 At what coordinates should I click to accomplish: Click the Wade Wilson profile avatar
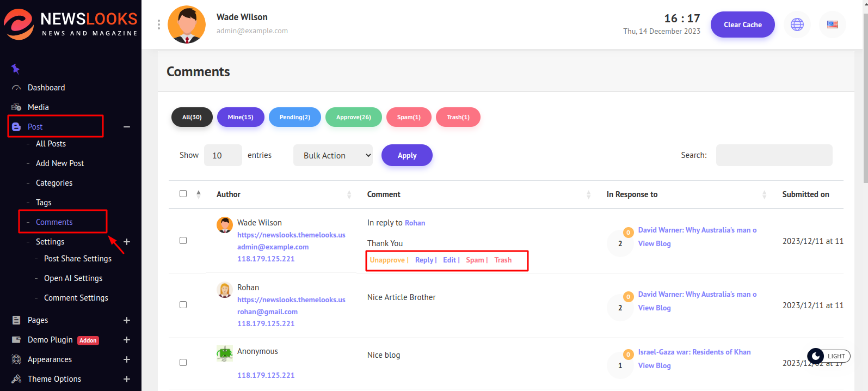coord(187,25)
